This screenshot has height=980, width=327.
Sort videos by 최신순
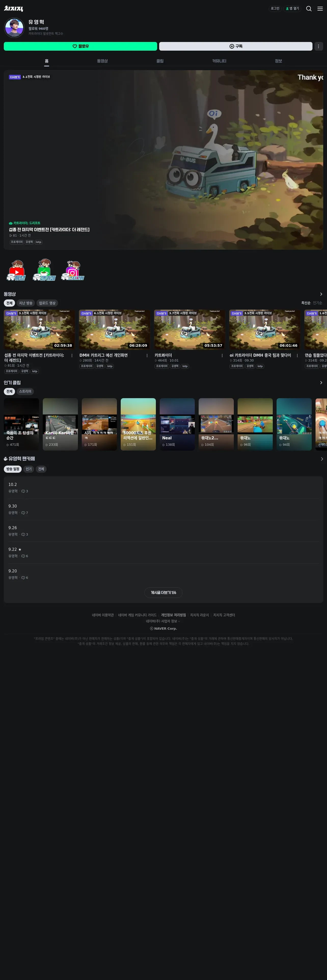(306, 303)
